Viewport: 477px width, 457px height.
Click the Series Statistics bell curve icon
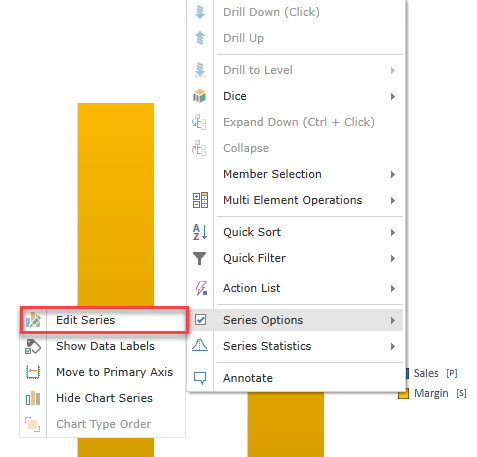coord(200,345)
